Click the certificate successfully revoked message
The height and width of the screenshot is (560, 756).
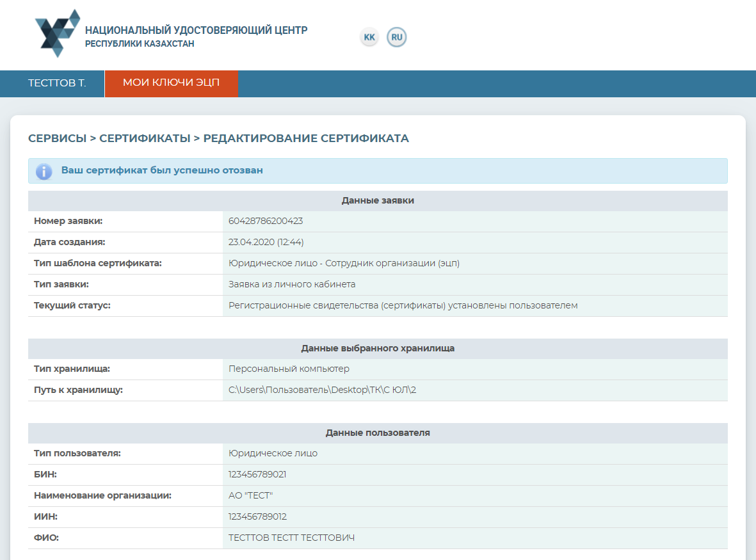click(x=162, y=171)
